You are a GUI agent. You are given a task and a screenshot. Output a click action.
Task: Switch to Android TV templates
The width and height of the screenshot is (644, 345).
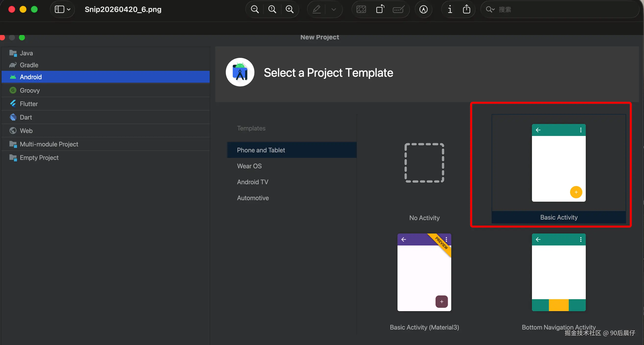tap(252, 182)
